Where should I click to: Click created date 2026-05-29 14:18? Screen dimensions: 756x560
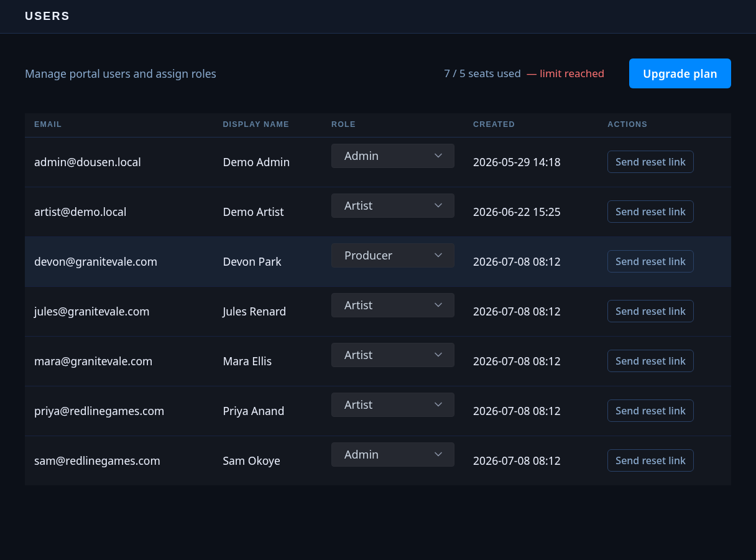517,162
